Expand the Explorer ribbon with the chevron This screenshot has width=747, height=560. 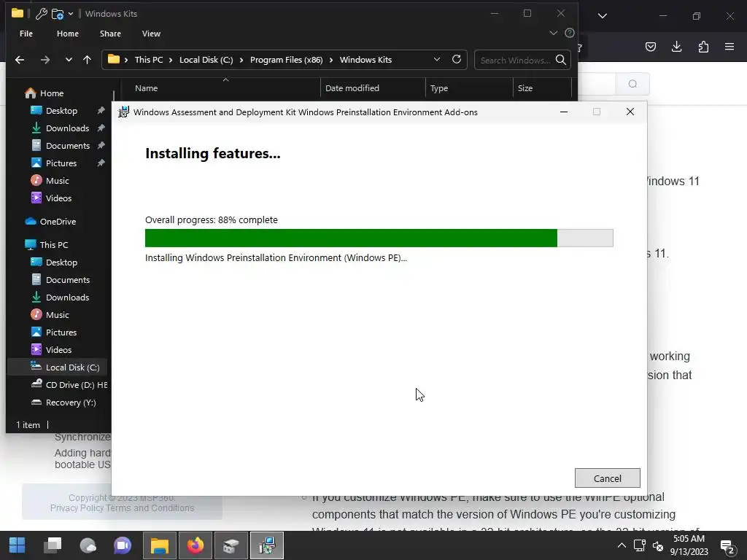pos(553,34)
